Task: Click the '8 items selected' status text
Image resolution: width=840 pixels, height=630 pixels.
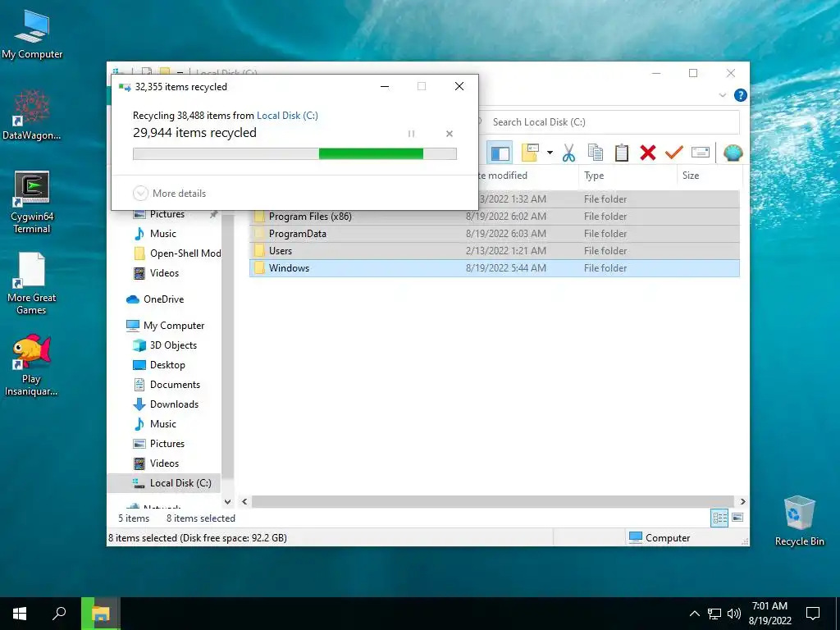Action: pos(201,518)
